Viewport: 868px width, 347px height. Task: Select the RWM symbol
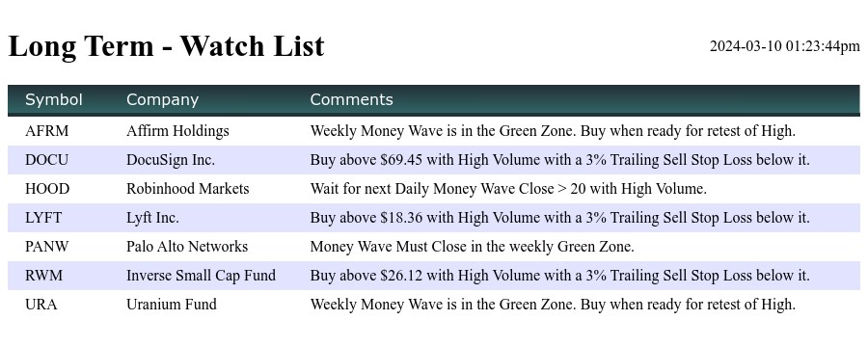44,275
